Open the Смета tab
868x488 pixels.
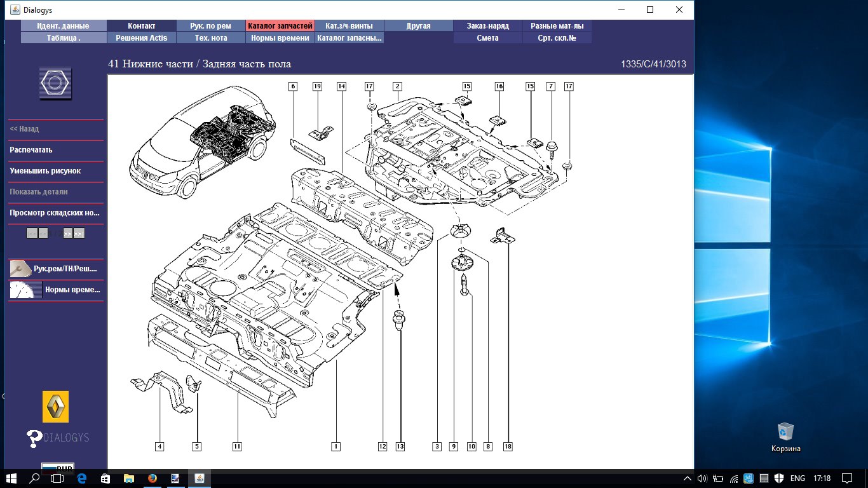pyautogui.click(x=488, y=38)
